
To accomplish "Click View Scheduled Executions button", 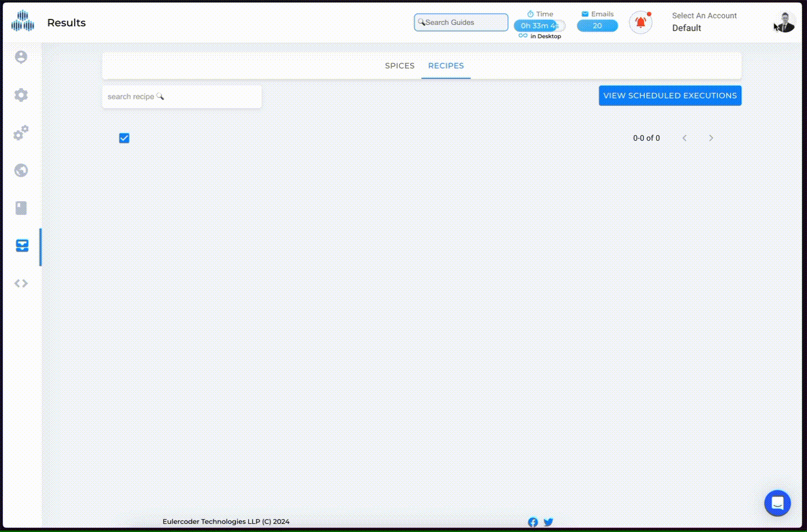I will point(670,95).
